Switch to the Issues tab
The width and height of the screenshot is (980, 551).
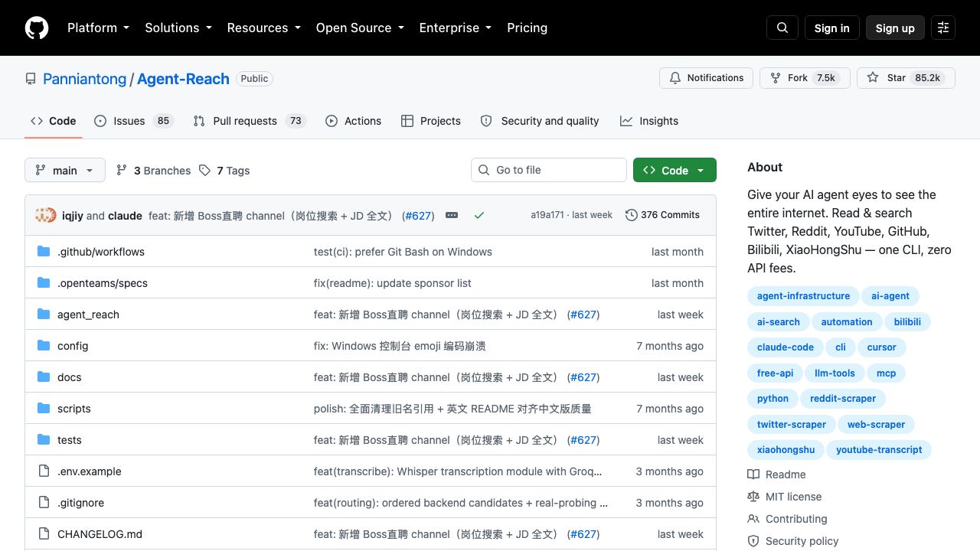pos(134,121)
